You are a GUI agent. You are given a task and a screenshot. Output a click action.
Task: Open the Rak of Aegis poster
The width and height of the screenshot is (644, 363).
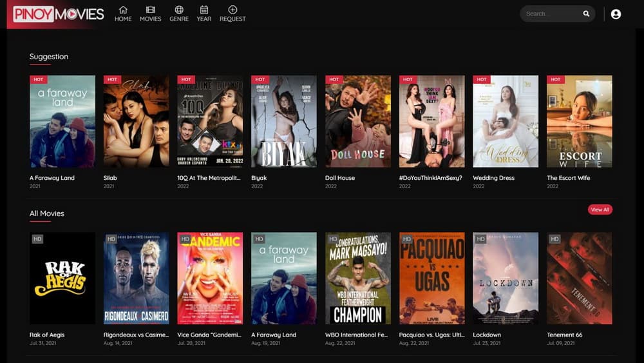[62, 278]
